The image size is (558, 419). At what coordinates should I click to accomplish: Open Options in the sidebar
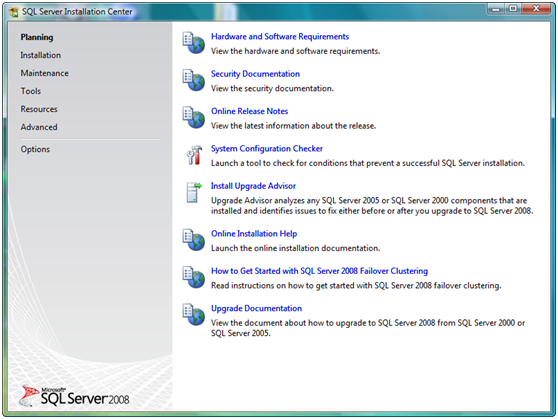pyautogui.click(x=35, y=150)
